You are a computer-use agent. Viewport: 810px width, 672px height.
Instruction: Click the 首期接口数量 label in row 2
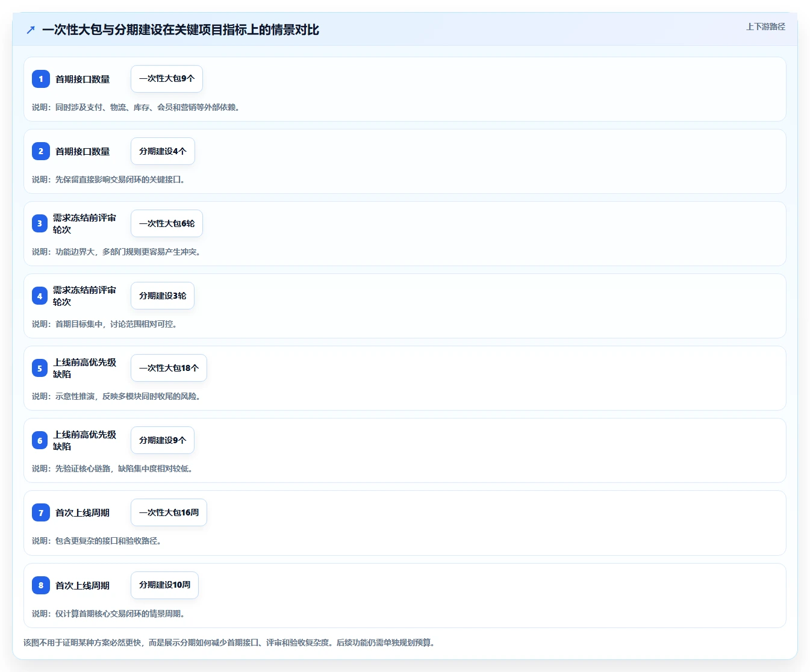(x=83, y=151)
